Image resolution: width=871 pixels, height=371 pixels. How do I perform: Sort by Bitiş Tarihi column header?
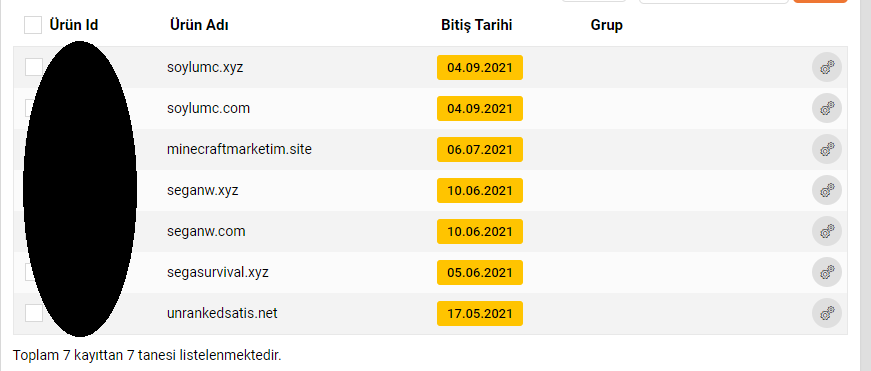(477, 25)
